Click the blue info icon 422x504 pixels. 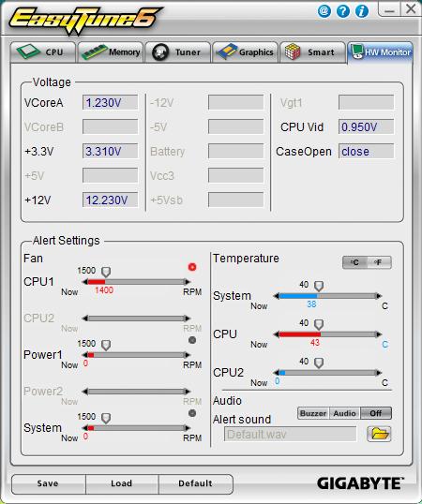click(x=362, y=11)
